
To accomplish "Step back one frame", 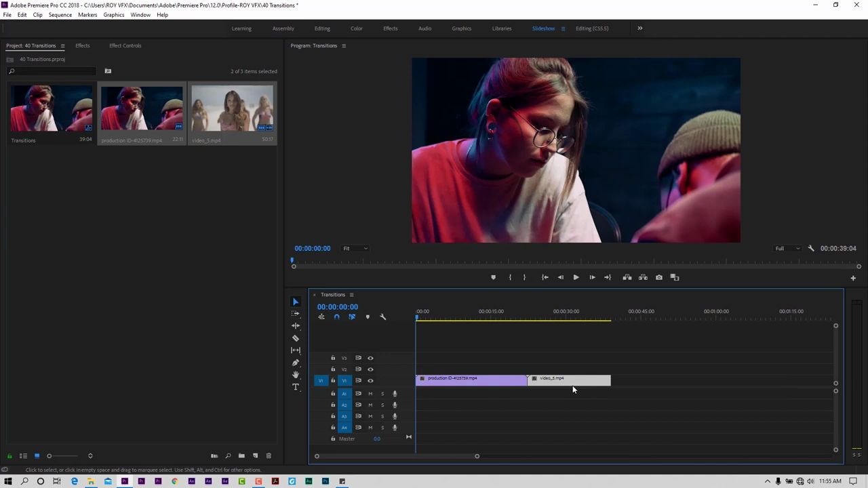I will (x=560, y=277).
